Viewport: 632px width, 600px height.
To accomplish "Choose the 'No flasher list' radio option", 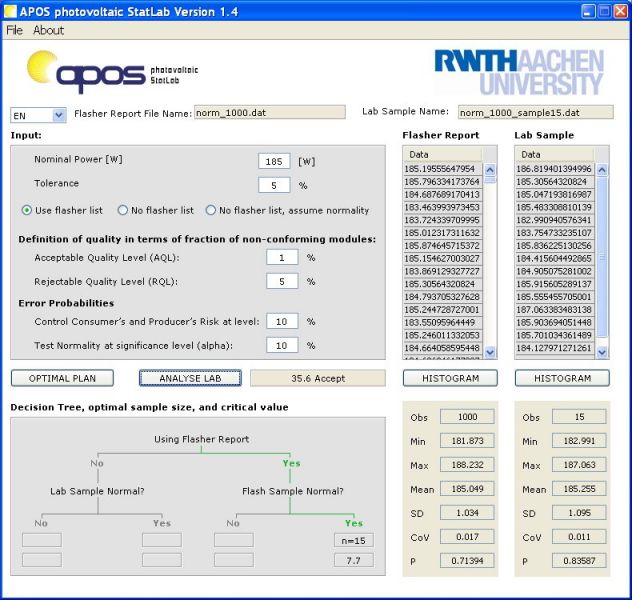I will (123, 210).
